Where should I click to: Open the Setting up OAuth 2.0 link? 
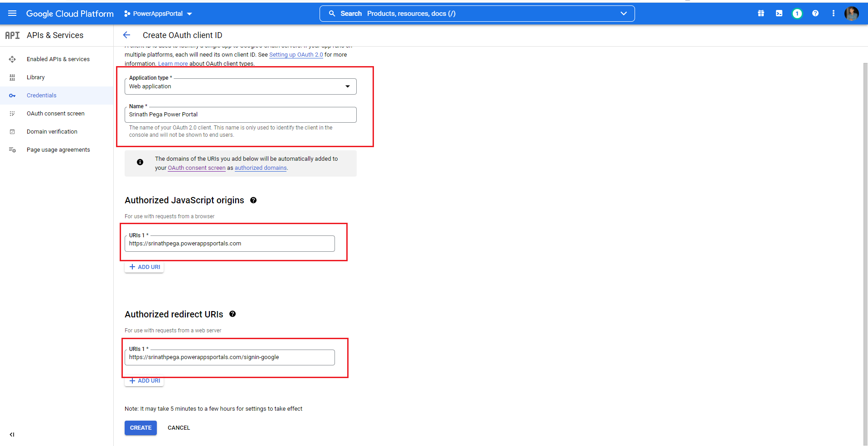pyautogui.click(x=296, y=55)
